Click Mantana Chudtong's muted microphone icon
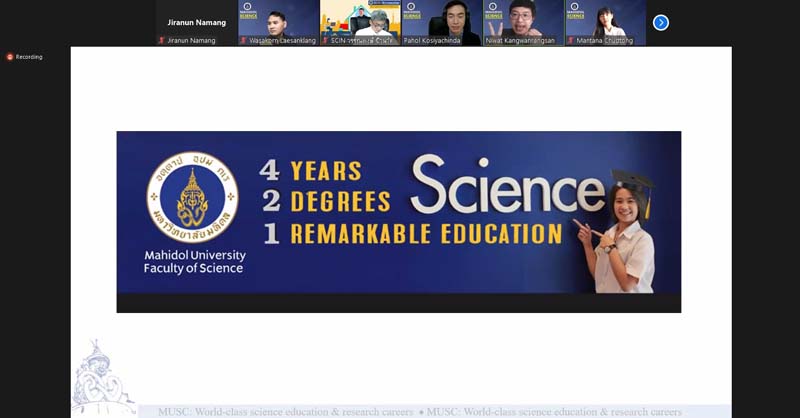Viewport: 800px width, 418px height. [570, 40]
